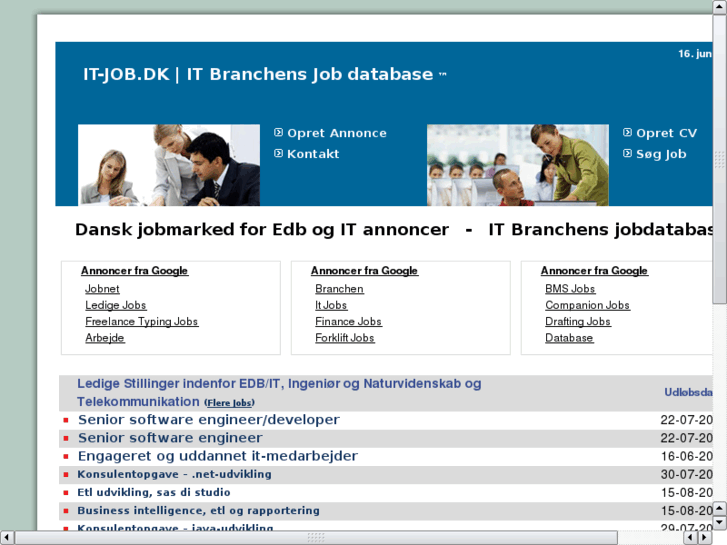Open the Drafting Jobs ad link
The height and width of the screenshot is (545, 727).
point(578,321)
